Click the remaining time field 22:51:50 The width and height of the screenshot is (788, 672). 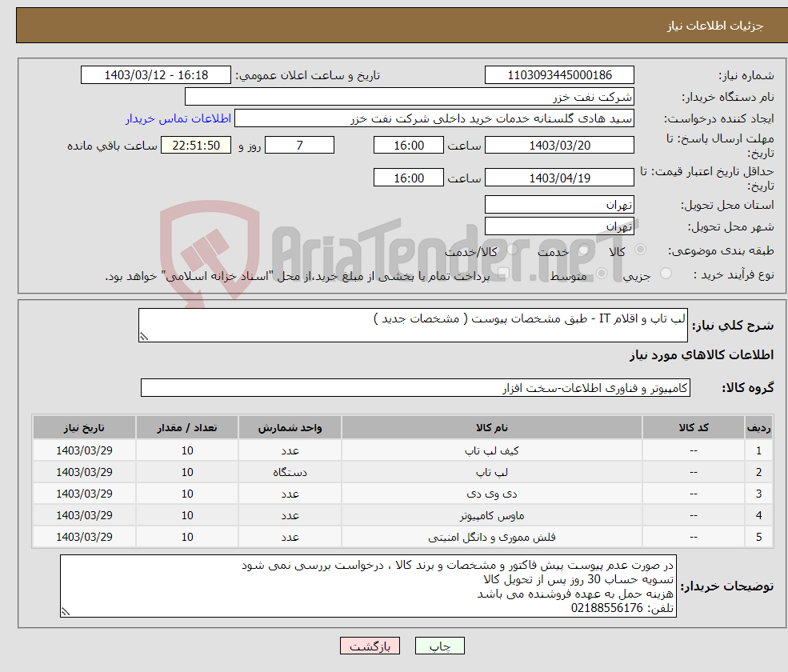[x=196, y=146]
